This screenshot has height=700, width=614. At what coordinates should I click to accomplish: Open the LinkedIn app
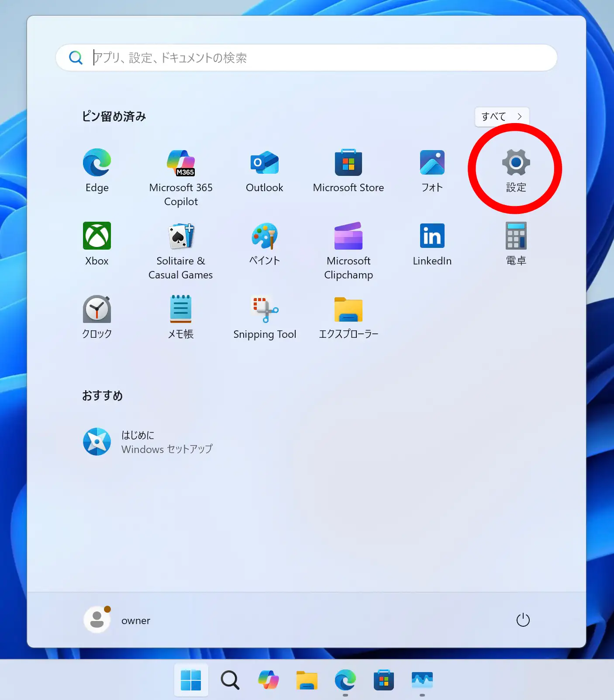pos(432,244)
